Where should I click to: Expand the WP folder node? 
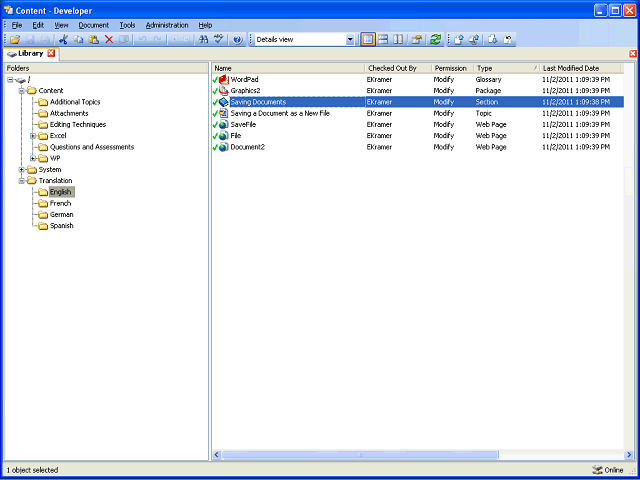tap(33, 158)
